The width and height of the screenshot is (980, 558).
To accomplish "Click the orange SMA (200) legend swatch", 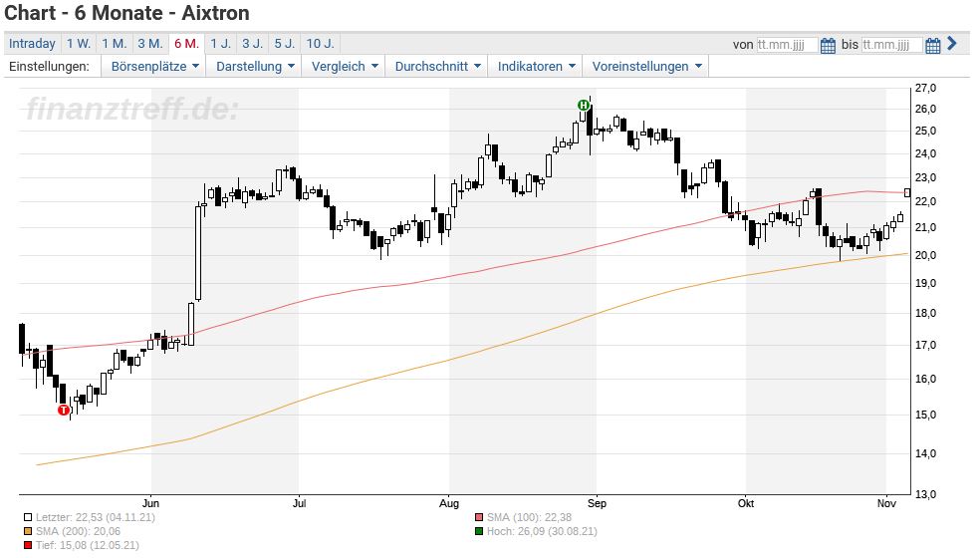I will pyautogui.click(x=28, y=531).
